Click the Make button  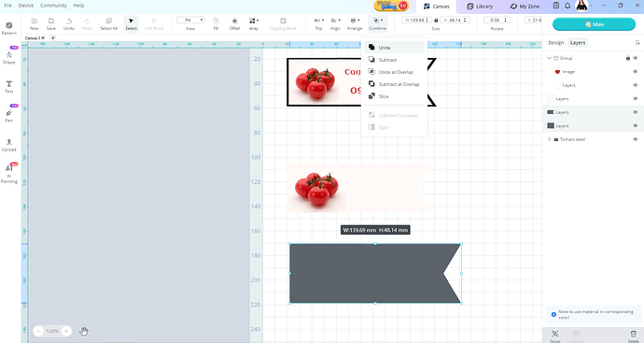click(x=594, y=24)
